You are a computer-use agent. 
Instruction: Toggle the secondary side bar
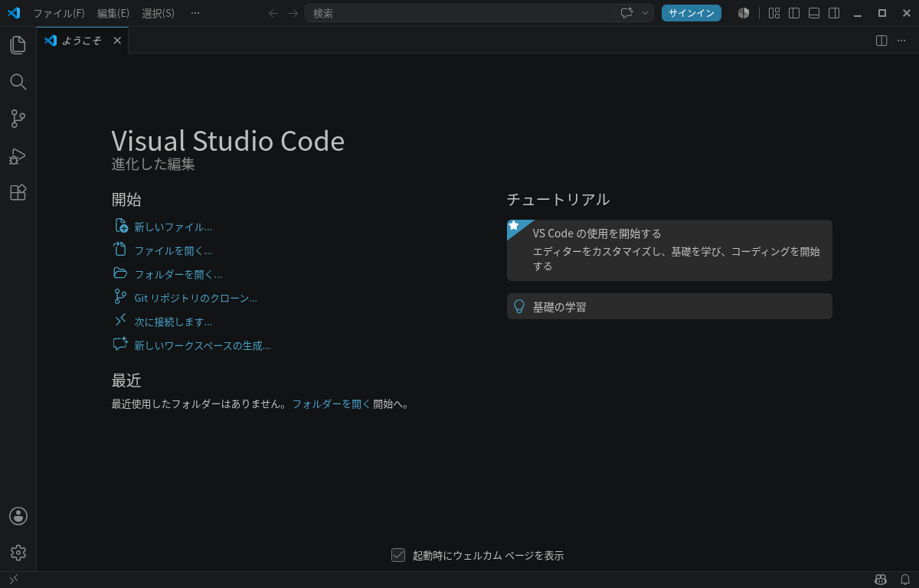834,13
